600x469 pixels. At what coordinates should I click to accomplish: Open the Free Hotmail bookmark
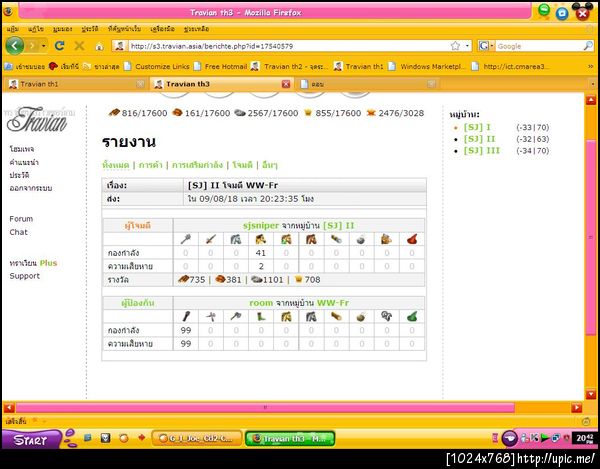click(x=221, y=67)
